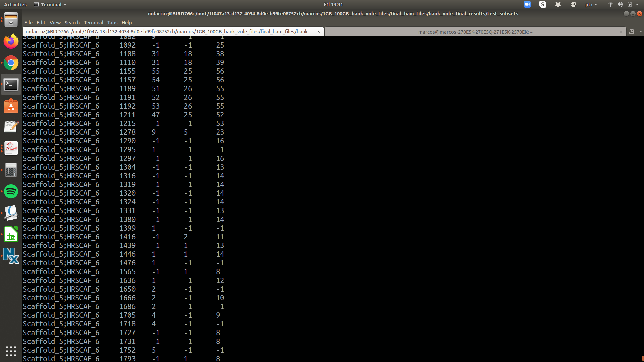Click the search magnifier in the terminal tab bar
Viewport: 644px width, 362px height.
tap(632, 32)
